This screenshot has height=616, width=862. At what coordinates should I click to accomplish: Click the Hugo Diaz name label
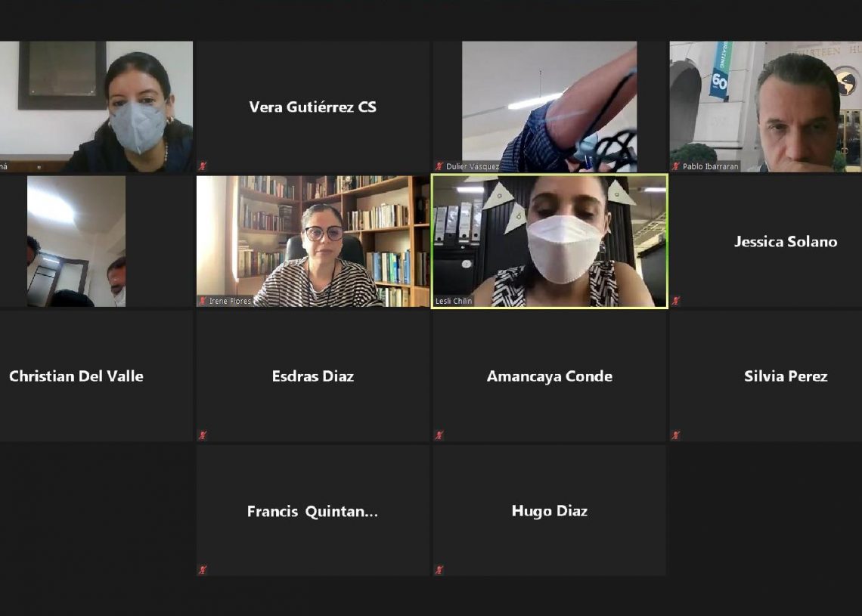point(549,511)
